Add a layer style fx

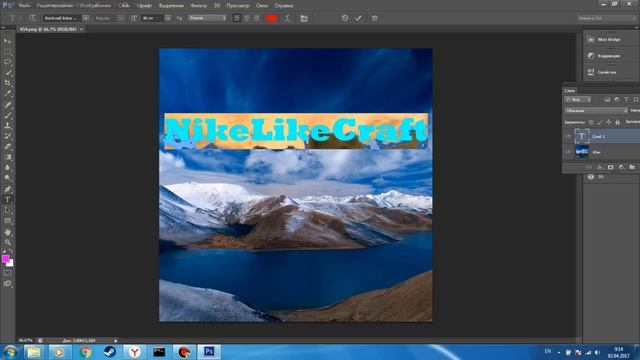[600, 167]
